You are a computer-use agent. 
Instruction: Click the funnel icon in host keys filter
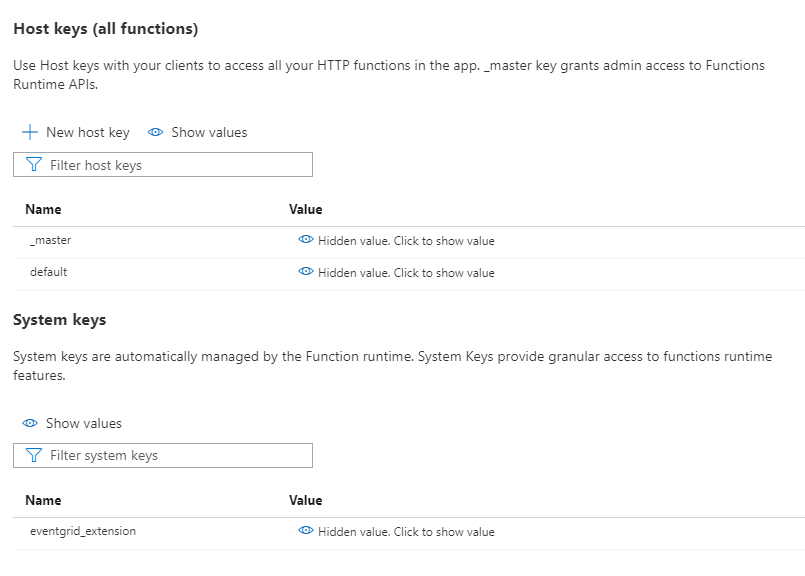pos(34,165)
